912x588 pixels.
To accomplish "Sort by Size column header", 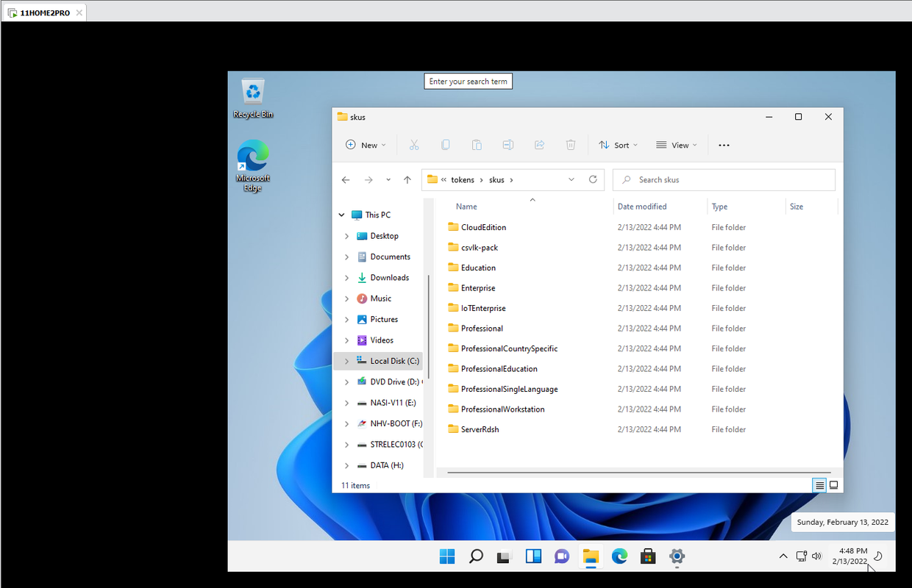I will coord(797,207).
